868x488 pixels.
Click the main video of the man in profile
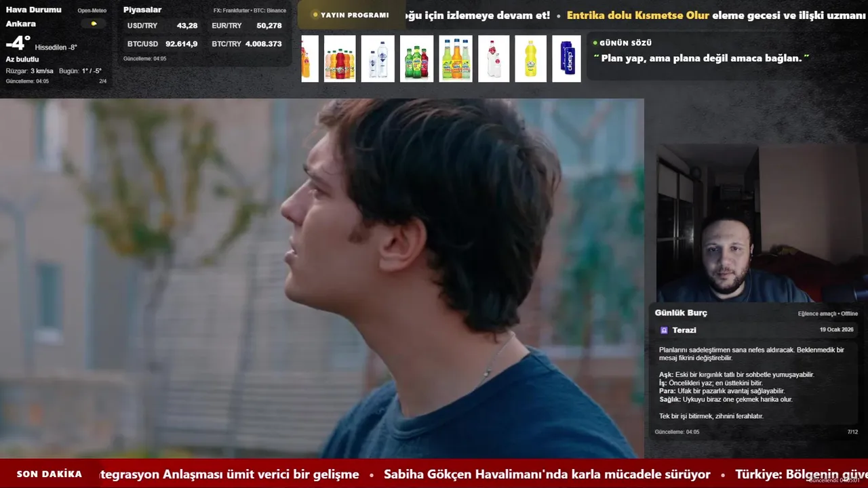coord(321,279)
